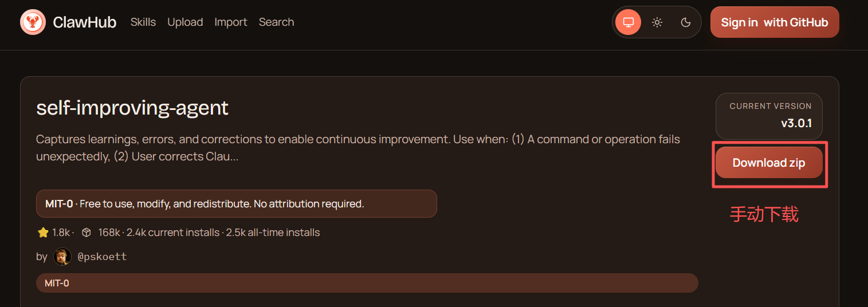This screenshot has height=307, width=868.
Task: Open the Upload nav item
Action: point(185,22)
